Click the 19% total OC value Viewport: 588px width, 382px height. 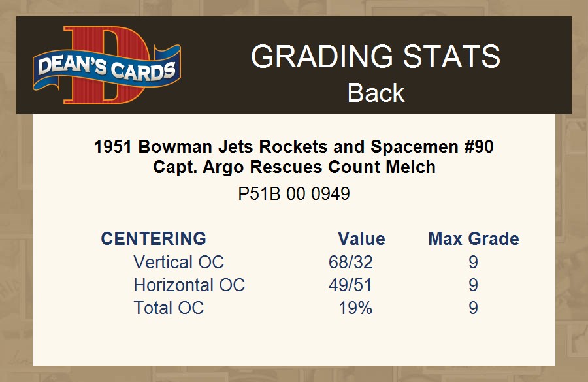pyautogui.click(x=355, y=308)
